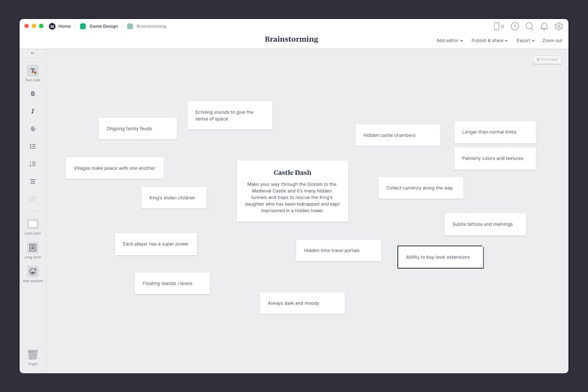
Task: Click the back arrow above the sidebar
Action: click(32, 53)
